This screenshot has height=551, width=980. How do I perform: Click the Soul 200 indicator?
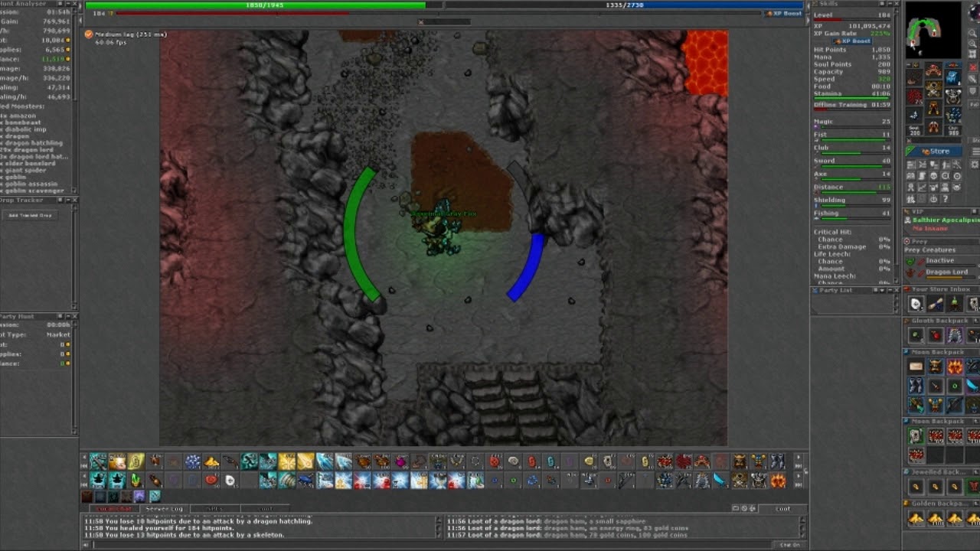914,130
